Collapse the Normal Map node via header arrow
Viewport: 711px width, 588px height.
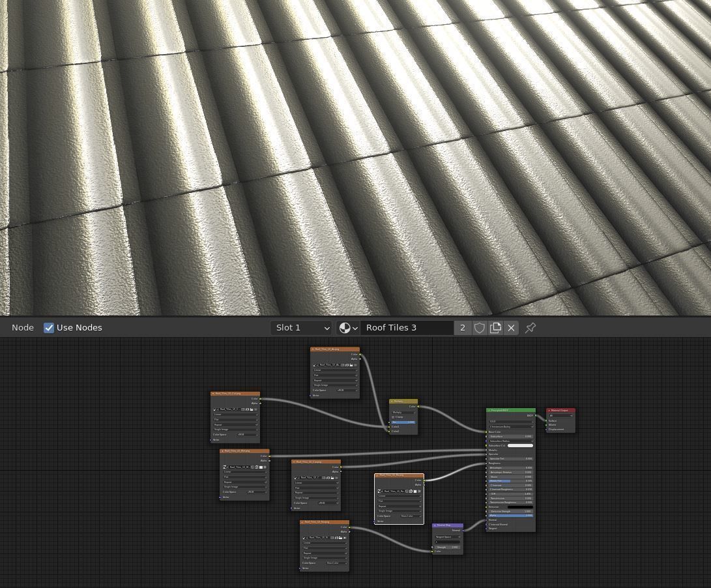click(435, 525)
